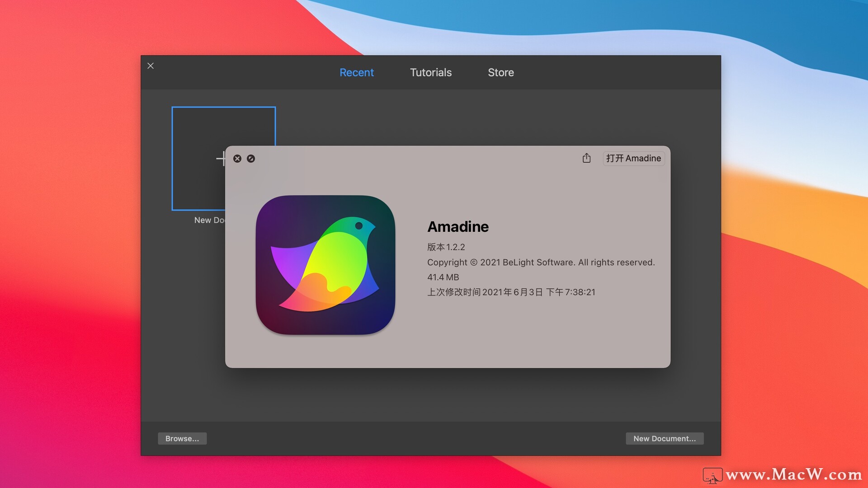The width and height of the screenshot is (868, 488).
Task: Click the 打开 Amadine button
Action: click(x=633, y=158)
